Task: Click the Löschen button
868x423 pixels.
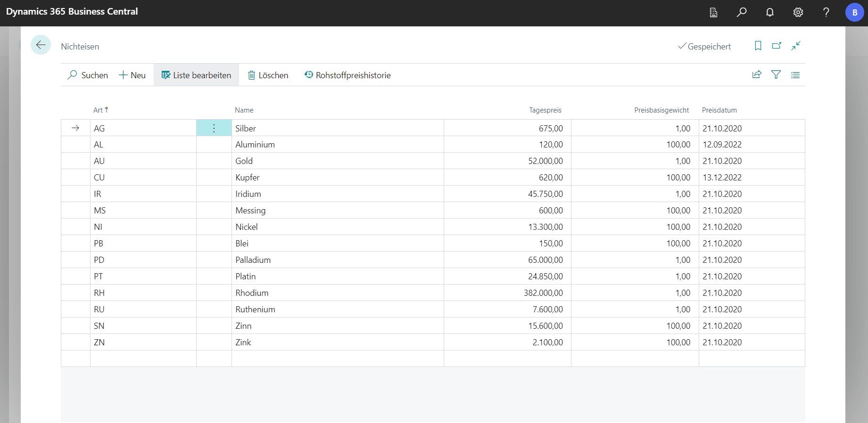Action: pyautogui.click(x=268, y=75)
